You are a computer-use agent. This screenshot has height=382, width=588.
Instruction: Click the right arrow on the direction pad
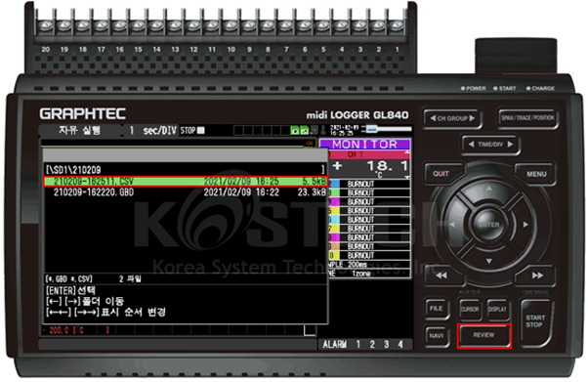(x=525, y=225)
